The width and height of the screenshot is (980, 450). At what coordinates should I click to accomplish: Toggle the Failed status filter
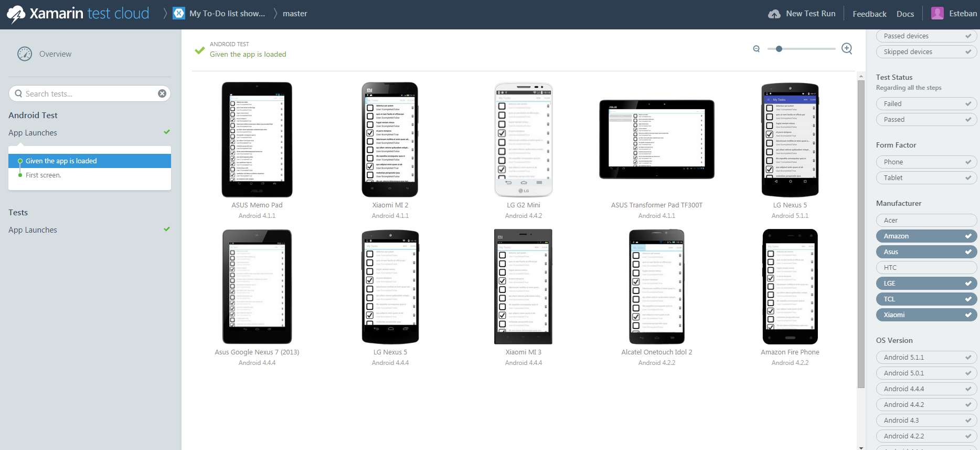pos(926,104)
